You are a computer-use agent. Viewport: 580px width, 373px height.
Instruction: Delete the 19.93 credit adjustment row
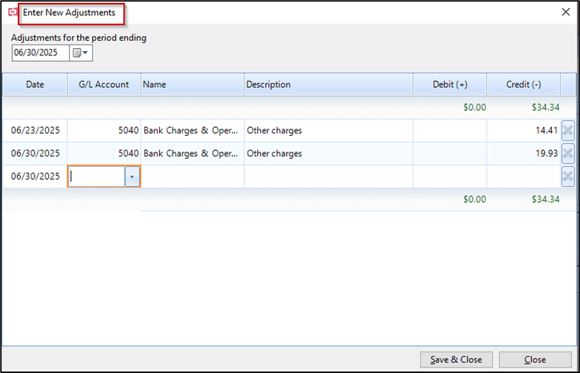[x=568, y=153]
